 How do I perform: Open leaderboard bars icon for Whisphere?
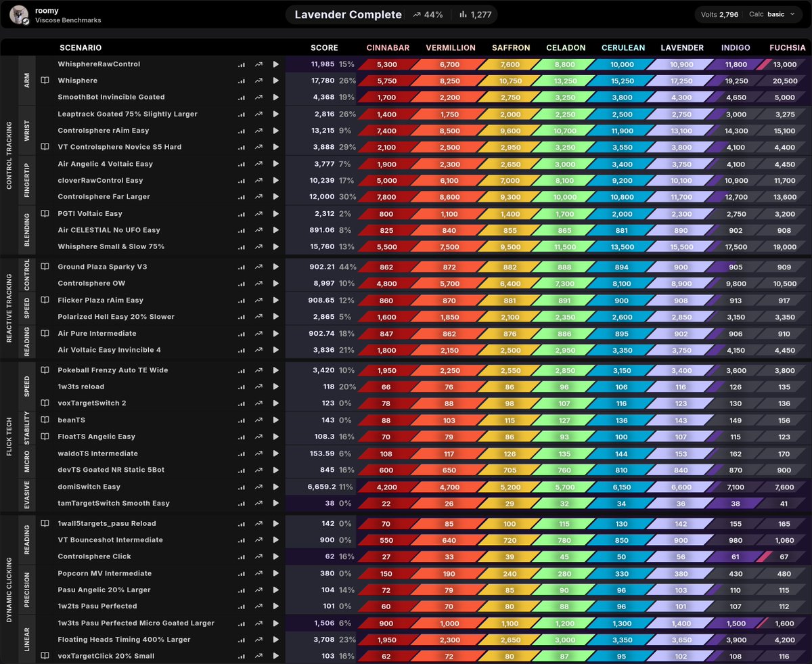242,81
